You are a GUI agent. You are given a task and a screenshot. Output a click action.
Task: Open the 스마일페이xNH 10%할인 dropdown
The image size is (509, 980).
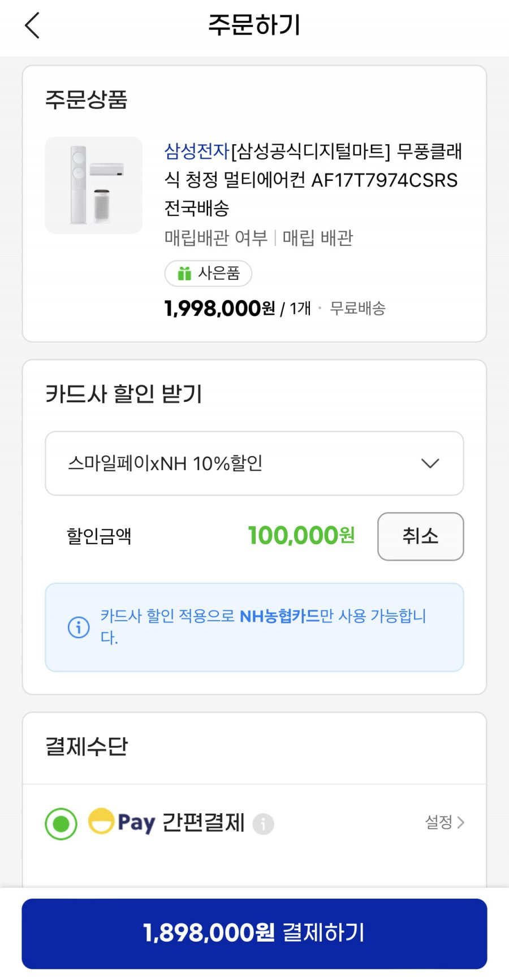pyautogui.click(x=255, y=463)
